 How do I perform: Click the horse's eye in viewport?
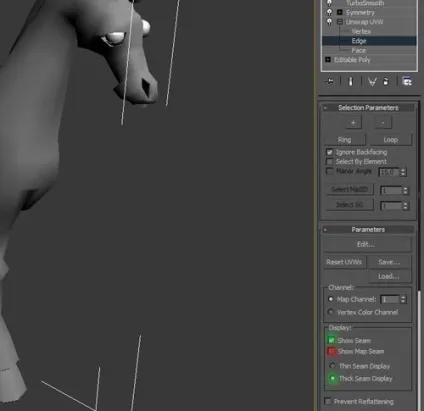[115, 37]
